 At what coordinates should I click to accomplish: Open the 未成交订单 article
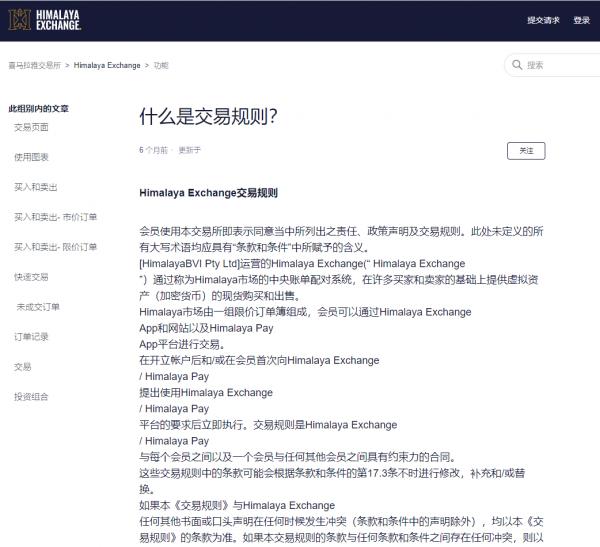[x=38, y=307]
